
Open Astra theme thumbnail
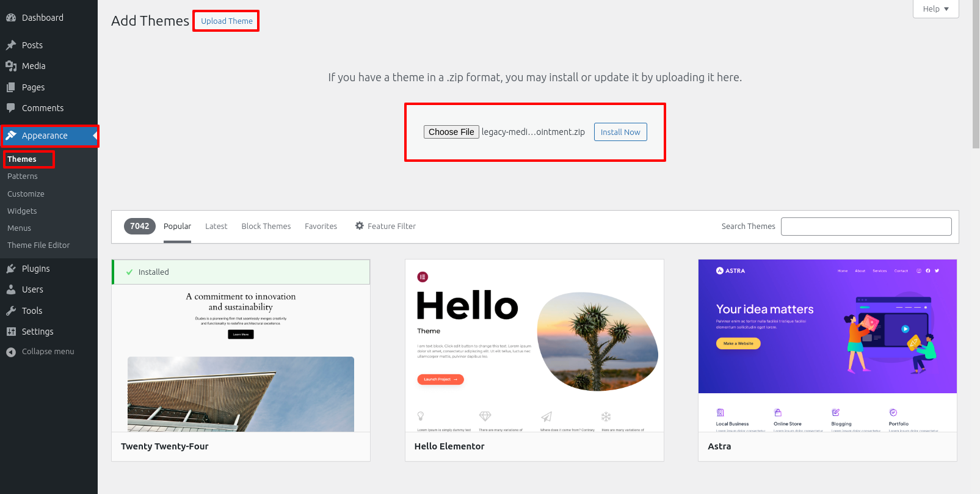[x=827, y=346]
